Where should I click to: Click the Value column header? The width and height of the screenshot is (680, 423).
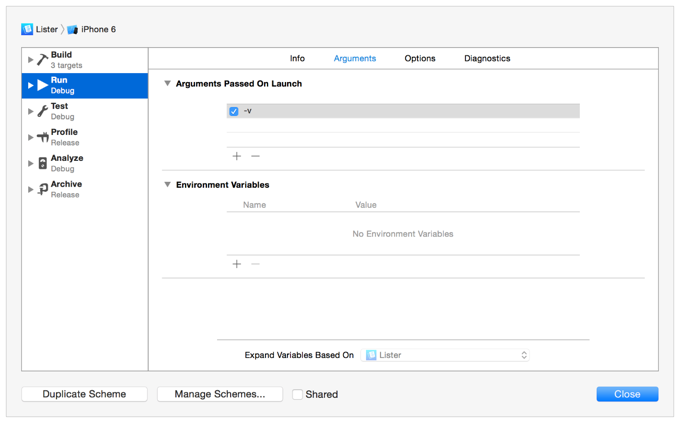tap(366, 205)
